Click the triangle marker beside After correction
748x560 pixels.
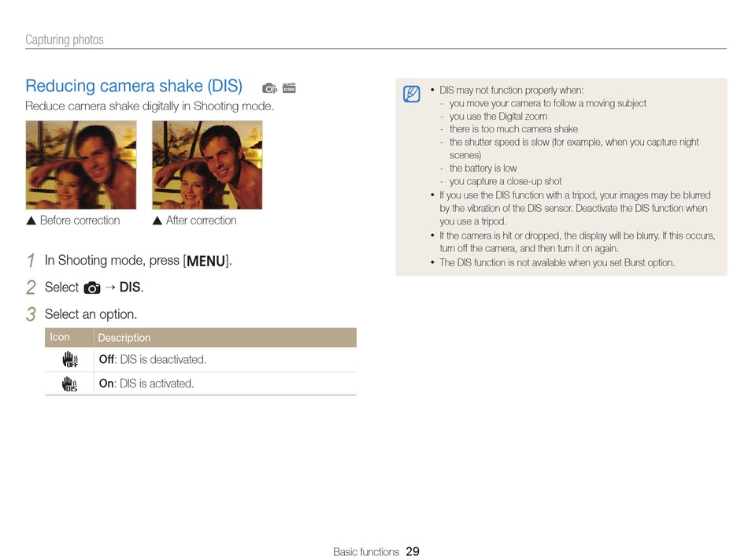[157, 221]
